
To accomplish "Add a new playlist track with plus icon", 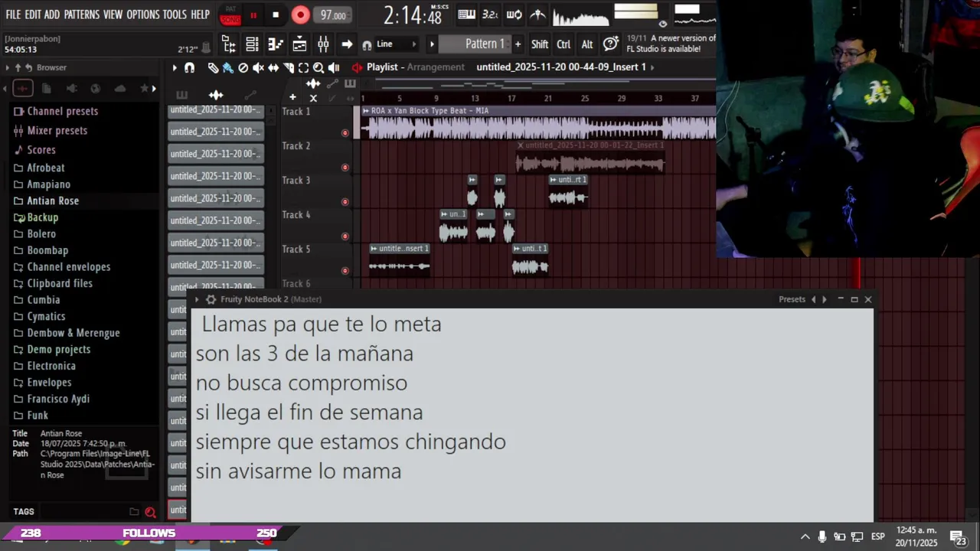I will point(292,97).
